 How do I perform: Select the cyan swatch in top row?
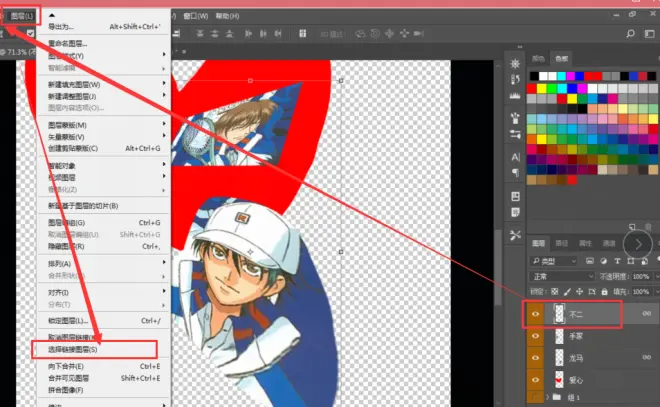[x=562, y=76]
